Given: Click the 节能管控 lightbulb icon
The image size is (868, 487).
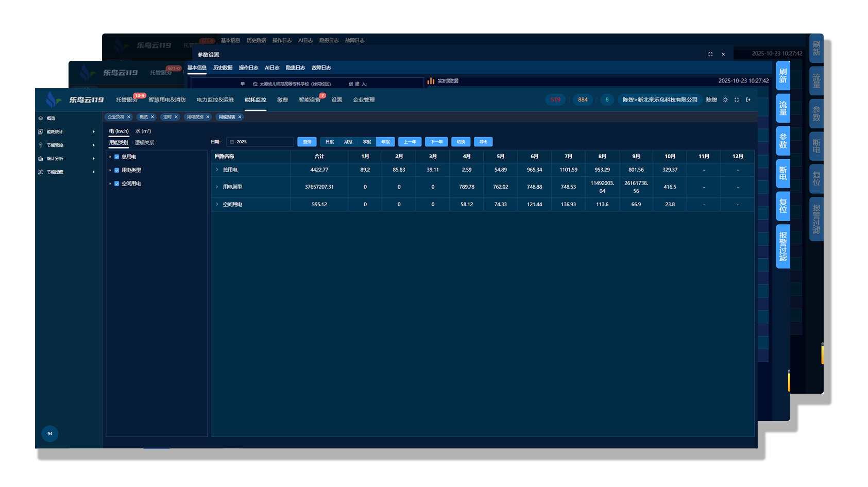Looking at the screenshot, I should click(41, 145).
